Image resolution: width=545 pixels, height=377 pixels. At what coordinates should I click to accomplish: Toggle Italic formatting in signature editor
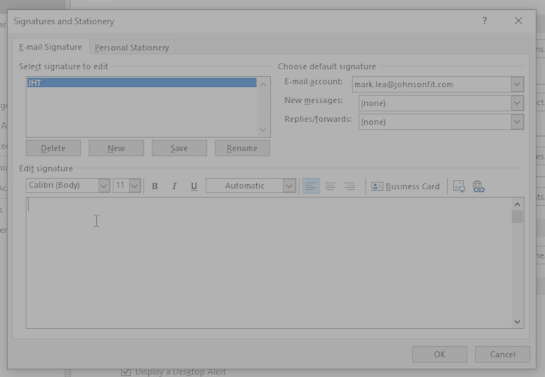(174, 186)
